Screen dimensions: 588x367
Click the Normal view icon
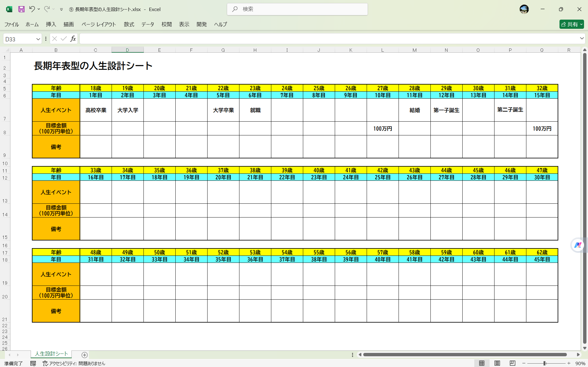pyautogui.click(x=482, y=363)
